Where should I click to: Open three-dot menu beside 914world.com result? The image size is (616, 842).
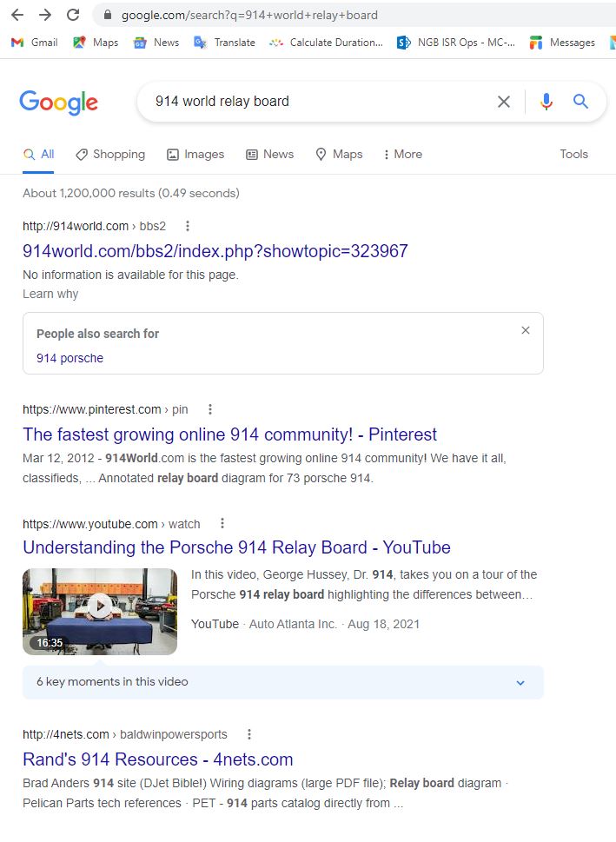click(188, 226)
